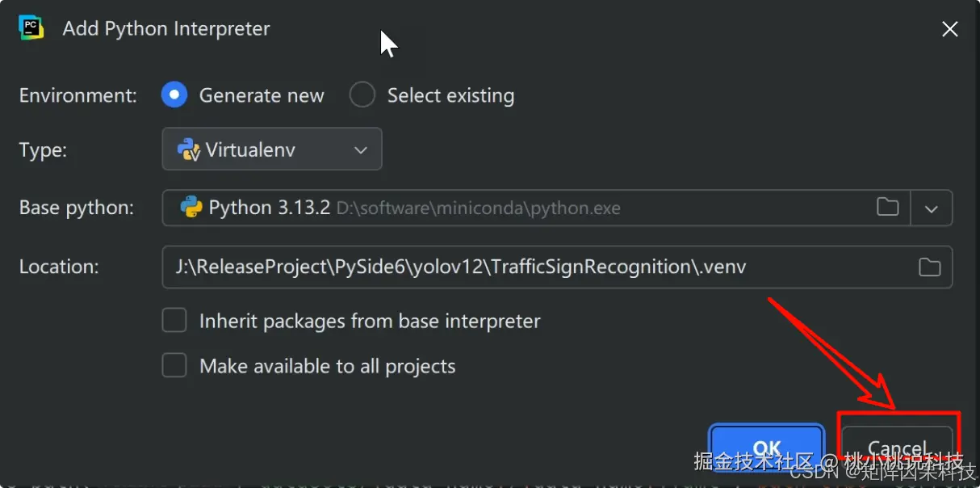Click the PyCharm logo icon in title bar
This screenshot has width=980, height=488.
pyautogui.click(x=31, y=28)
